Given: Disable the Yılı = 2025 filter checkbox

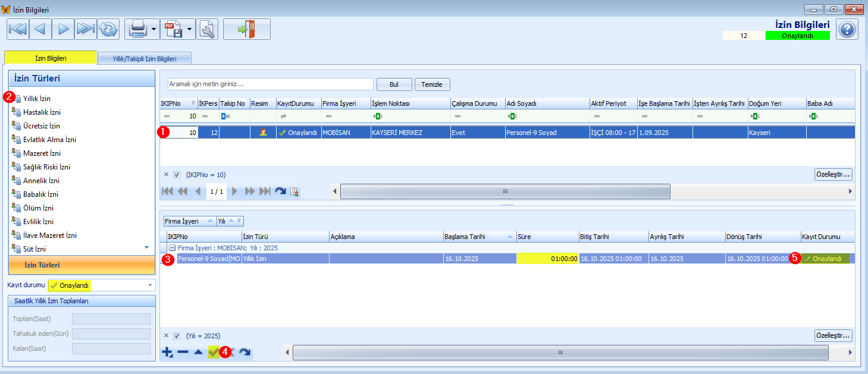Looking at the screenshot, I should [x=177, y=335].
